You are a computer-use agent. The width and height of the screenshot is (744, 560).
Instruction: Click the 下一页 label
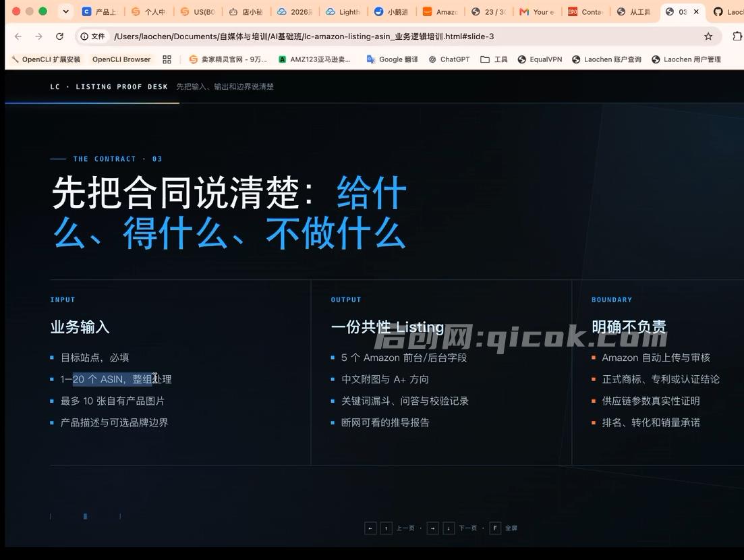468,528
